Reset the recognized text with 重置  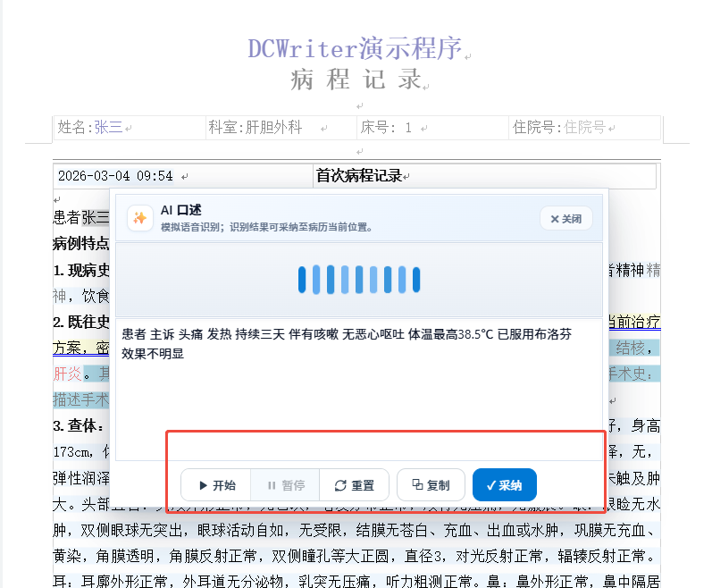(x=354, y=485)
